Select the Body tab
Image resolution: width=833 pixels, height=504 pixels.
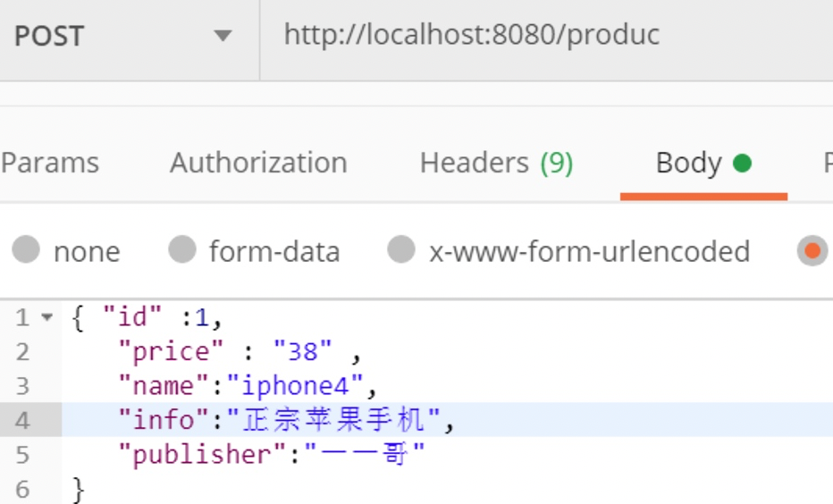(x=703, y=163)
